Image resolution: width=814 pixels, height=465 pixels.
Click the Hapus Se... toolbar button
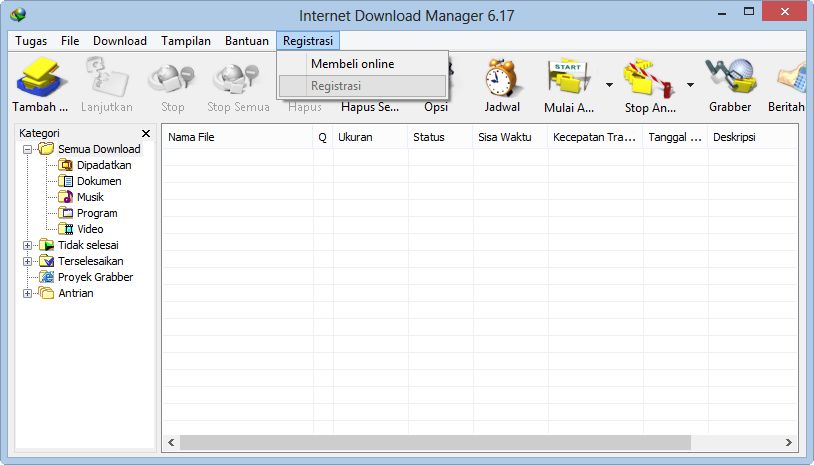pyautogui.click(x=370, y=107)
